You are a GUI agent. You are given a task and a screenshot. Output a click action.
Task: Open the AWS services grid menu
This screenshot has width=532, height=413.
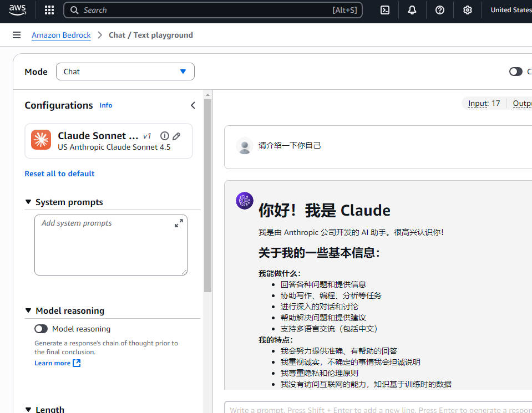pyautogui.click(x=49, y=10)
